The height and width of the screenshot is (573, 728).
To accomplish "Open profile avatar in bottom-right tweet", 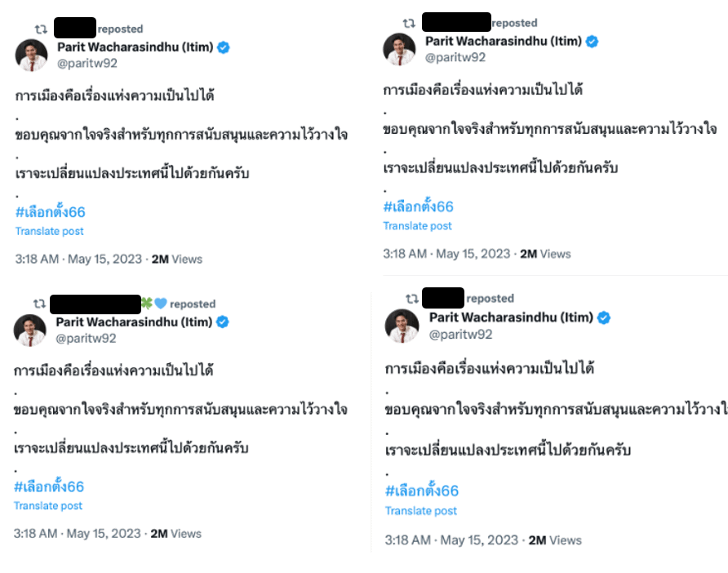I will (x=402, y=326).
